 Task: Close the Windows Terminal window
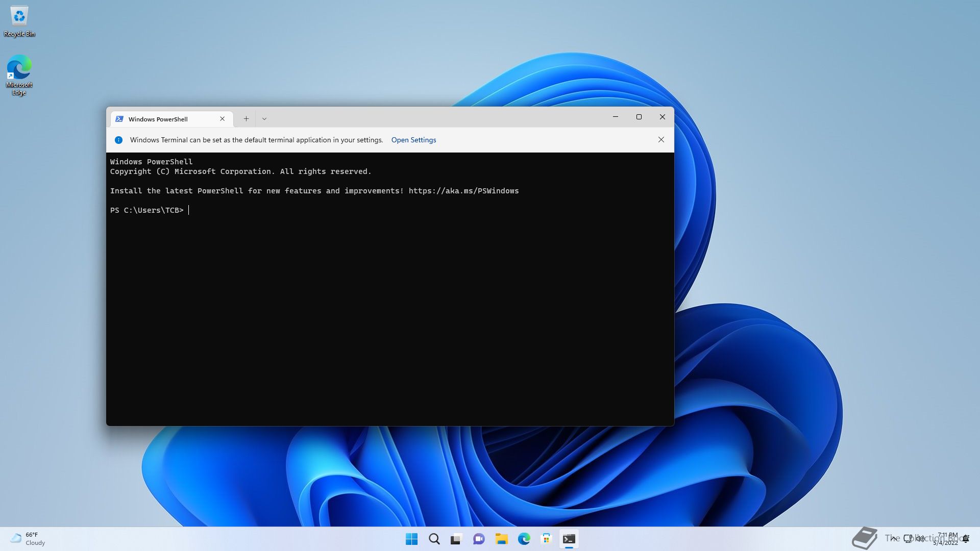(x=663, y=117)
